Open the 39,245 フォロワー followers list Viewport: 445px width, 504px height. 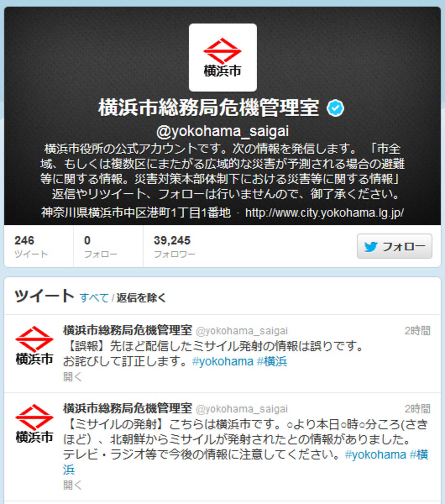point(174,246)
